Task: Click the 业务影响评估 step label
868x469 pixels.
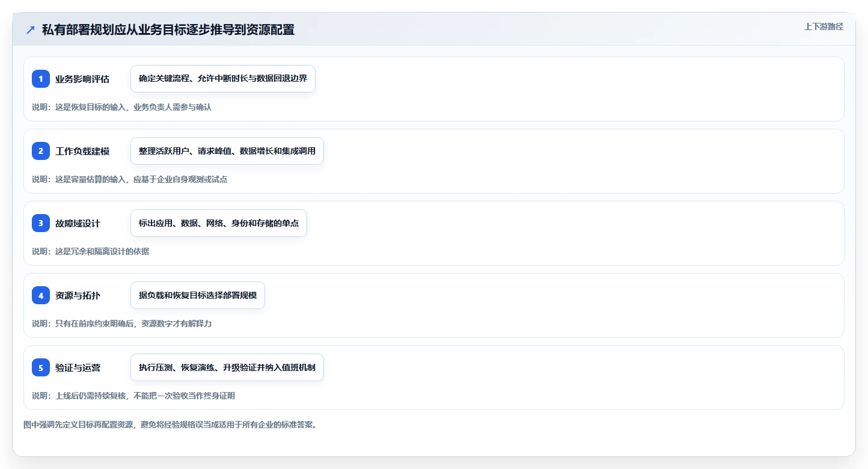Action: pyautogui.click(x=82, y=79)
